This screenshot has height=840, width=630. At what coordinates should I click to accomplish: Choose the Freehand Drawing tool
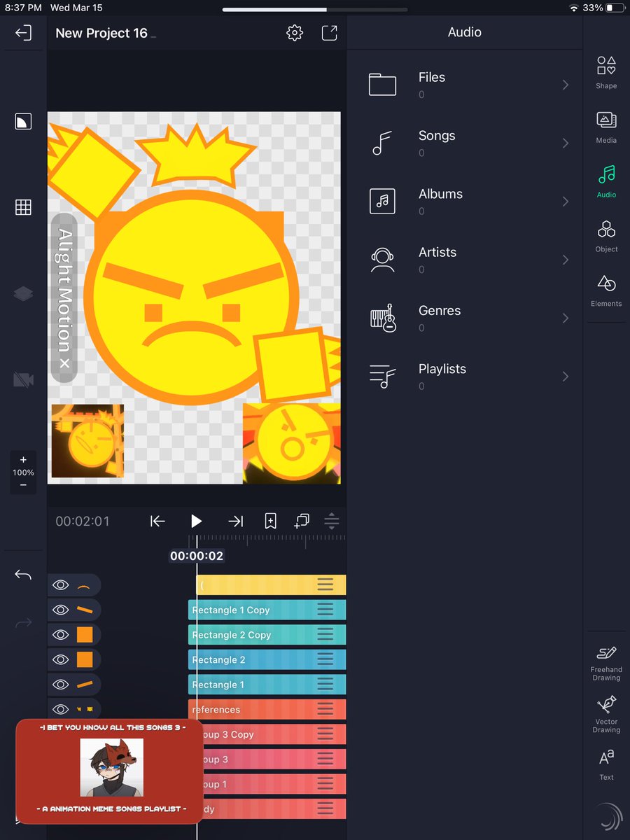pos(606,663)
